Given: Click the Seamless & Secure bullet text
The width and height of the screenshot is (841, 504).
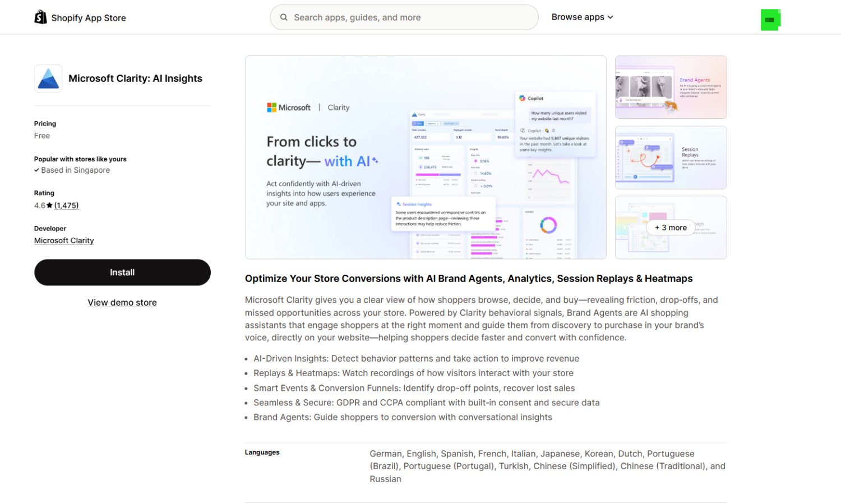Looking at the screenshot, I should coord(426,403).
